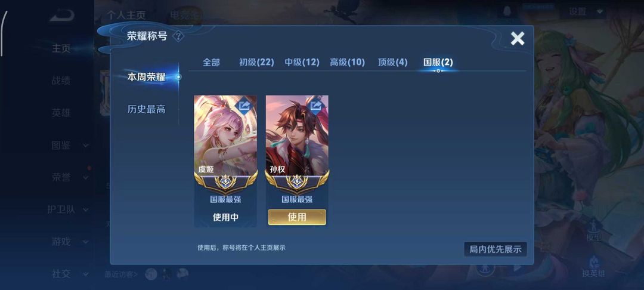Screen dimensions: 644x290
Task: Expand the 图鉴 sidebar chevron
Action: tap(86, 146)
